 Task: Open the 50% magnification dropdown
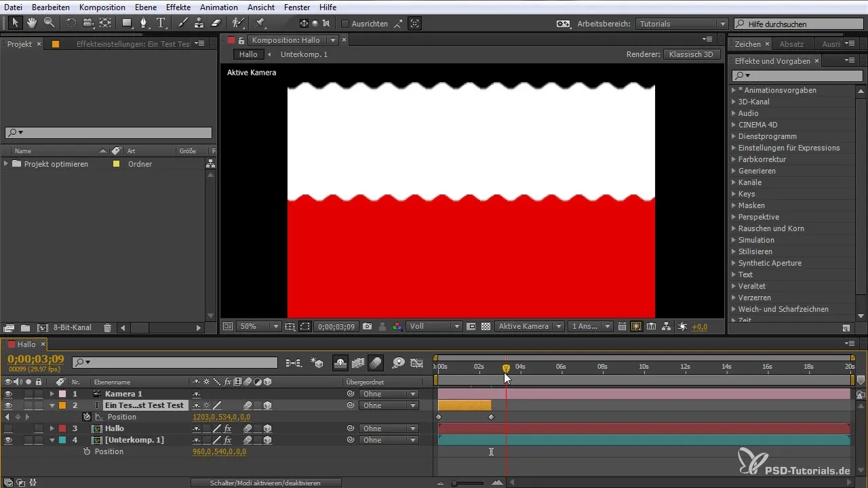click(x=258, y=326)
